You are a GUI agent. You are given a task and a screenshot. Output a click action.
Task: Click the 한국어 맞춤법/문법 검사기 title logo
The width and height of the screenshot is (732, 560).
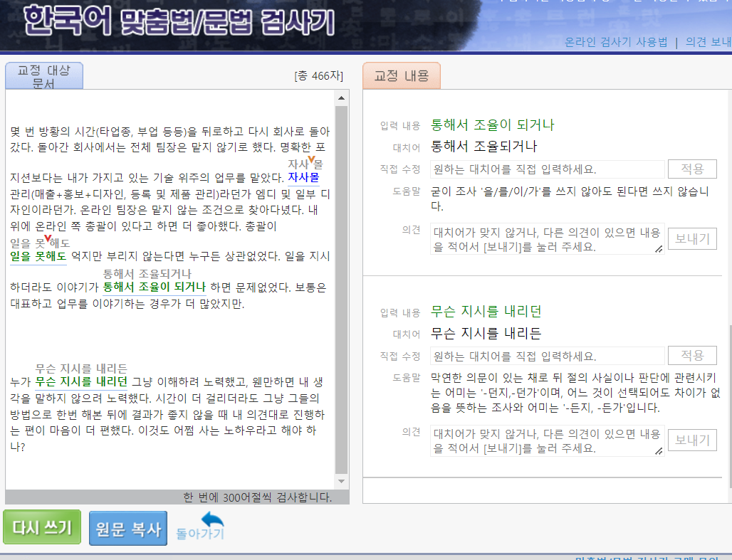(x=179, y=21)
